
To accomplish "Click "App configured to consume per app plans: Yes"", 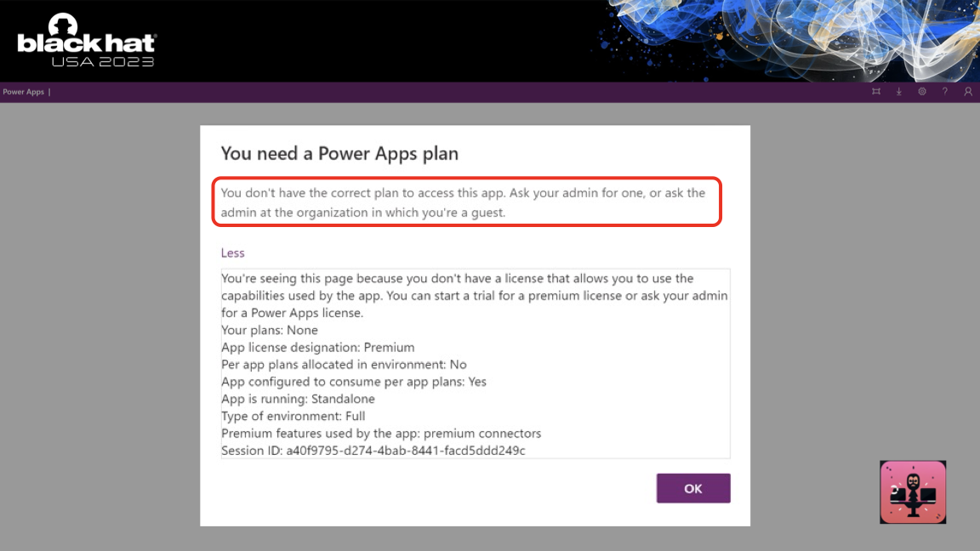I will [354, 382].
